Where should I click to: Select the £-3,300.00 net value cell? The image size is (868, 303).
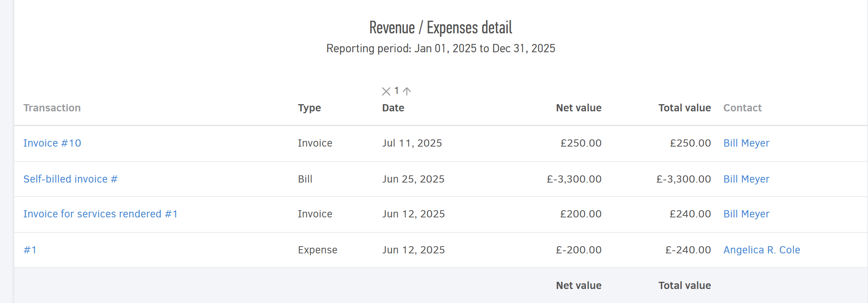pos(574,179)
